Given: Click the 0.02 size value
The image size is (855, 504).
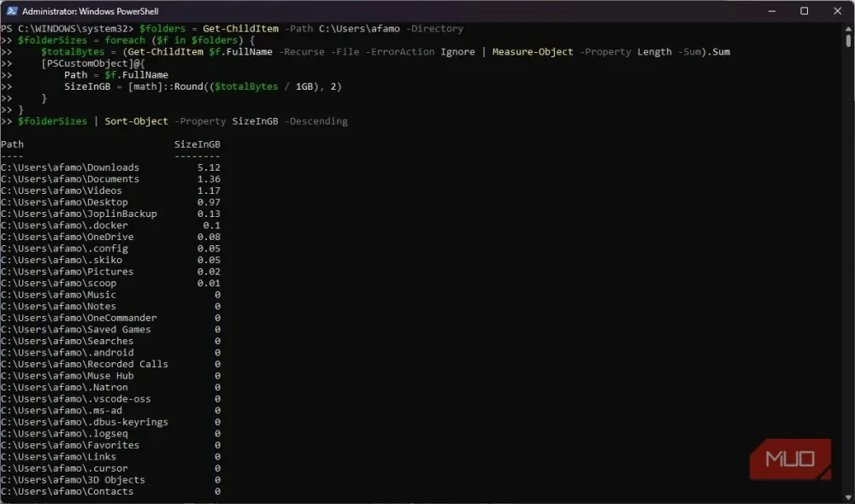Looking at the screenshot, I should click(209, 272).
